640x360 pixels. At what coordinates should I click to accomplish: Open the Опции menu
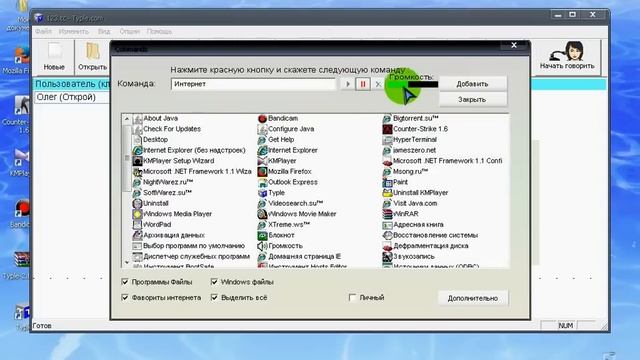tap(129, 31)
